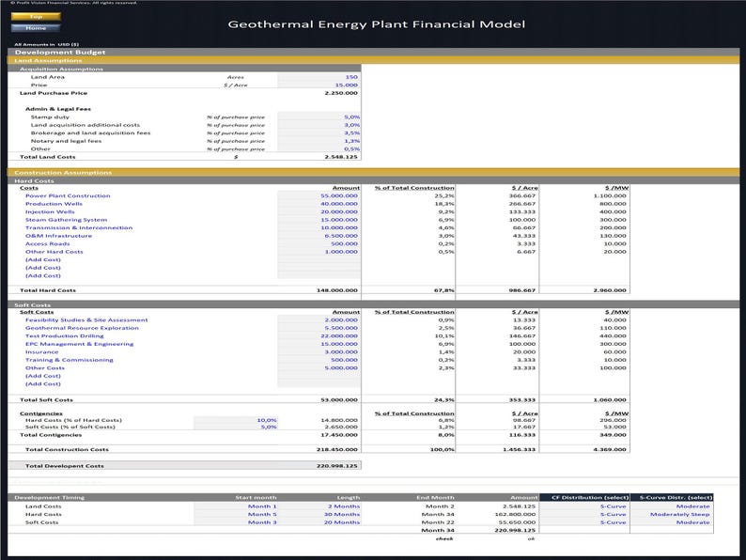The image size is (746, 560).
Task: Select the Other 0,5% land fee cell
Action: point(319,148)
